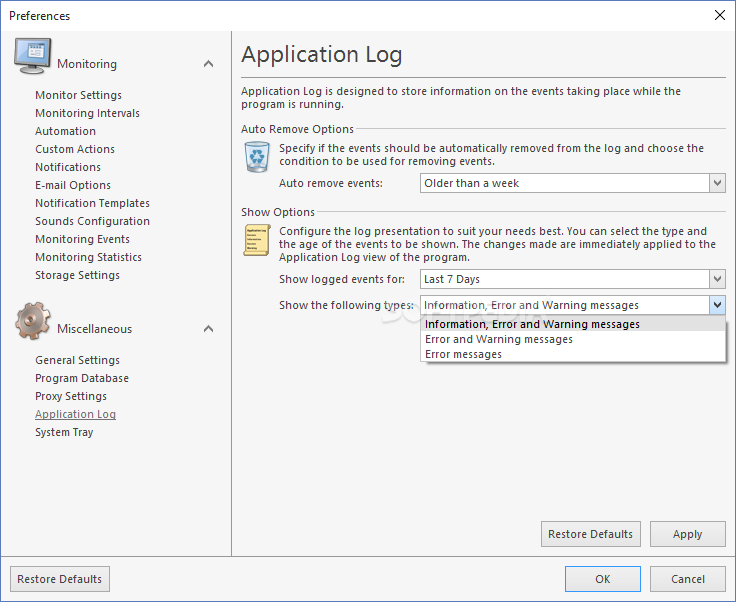This screenshot has height=602, width=736.
Task: Open the Show logged events for dropdown
Action: [x=717, y=279]
